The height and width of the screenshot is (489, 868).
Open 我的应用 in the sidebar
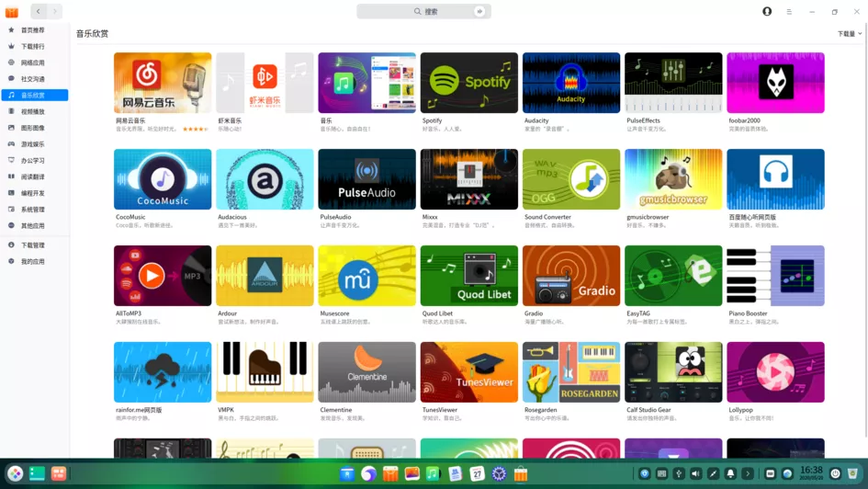coord(34,261)
